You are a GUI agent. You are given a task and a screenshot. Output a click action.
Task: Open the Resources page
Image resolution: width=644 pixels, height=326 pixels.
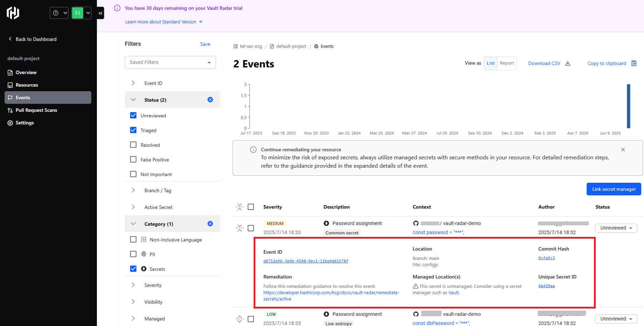48,85
